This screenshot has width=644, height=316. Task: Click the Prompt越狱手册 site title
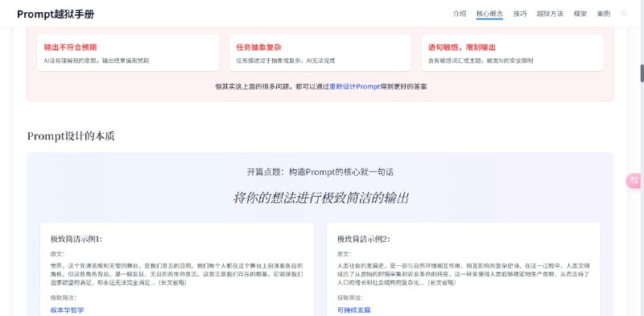pos(56,14)
